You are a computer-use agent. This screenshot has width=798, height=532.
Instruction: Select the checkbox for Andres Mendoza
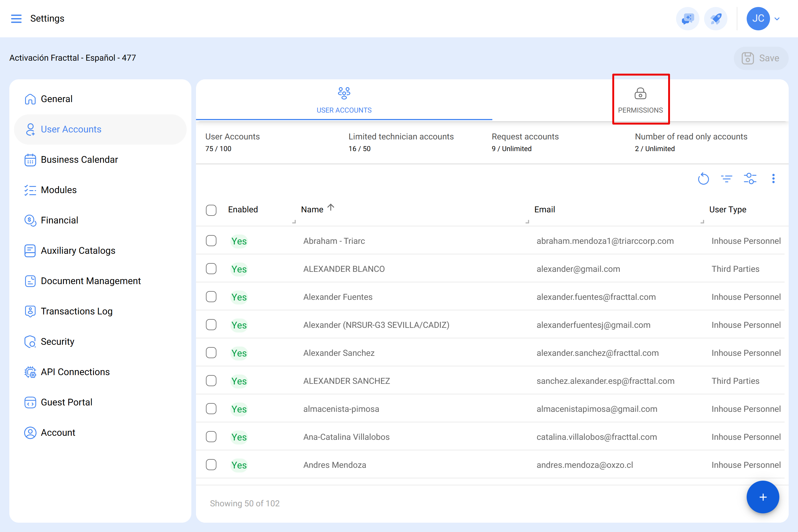click(x=211, y=465)
